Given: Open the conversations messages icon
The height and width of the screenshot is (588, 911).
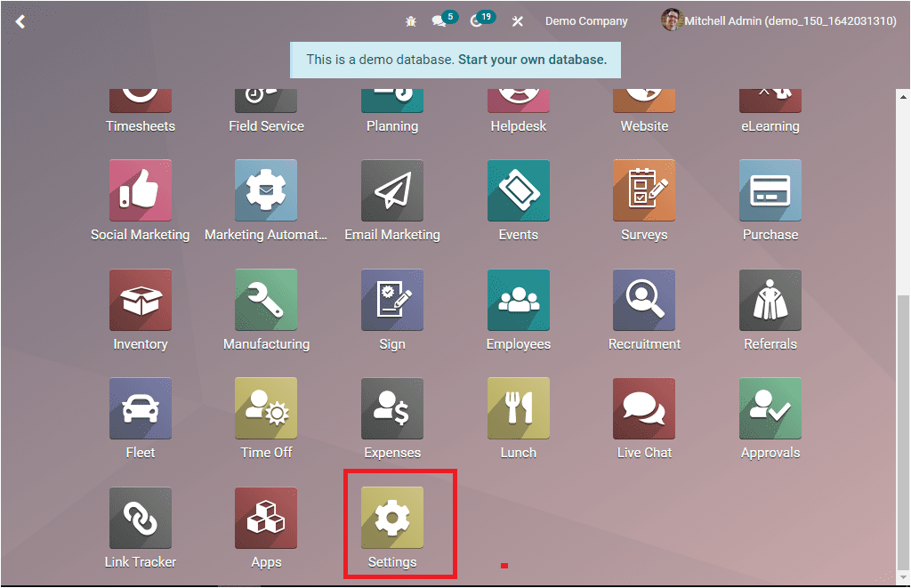Looking at the screenshot, I should point(440,20).
